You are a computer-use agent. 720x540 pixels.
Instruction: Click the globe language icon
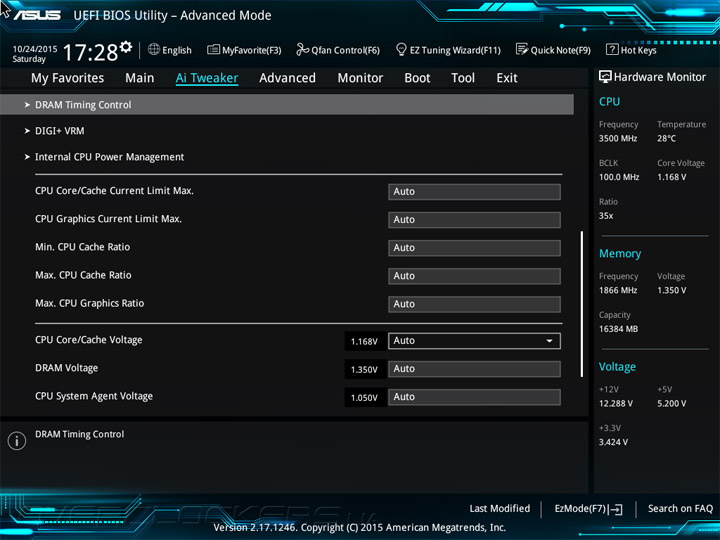[x=154, y=49]
